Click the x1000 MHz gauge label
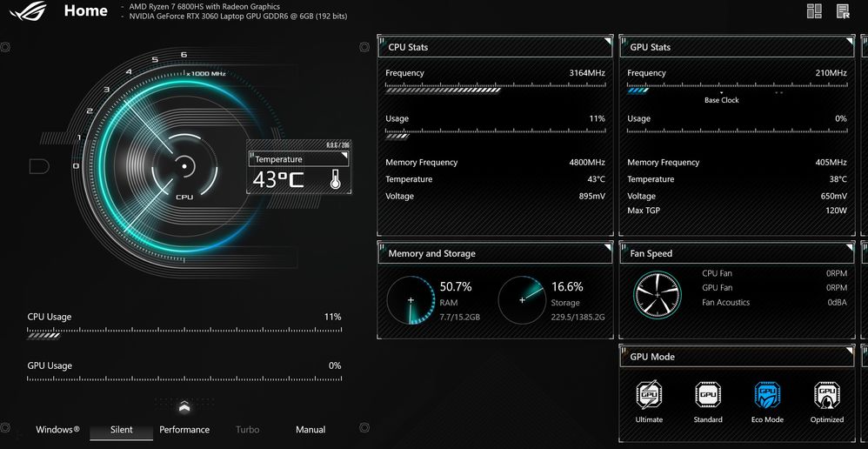 coord(205,73)
